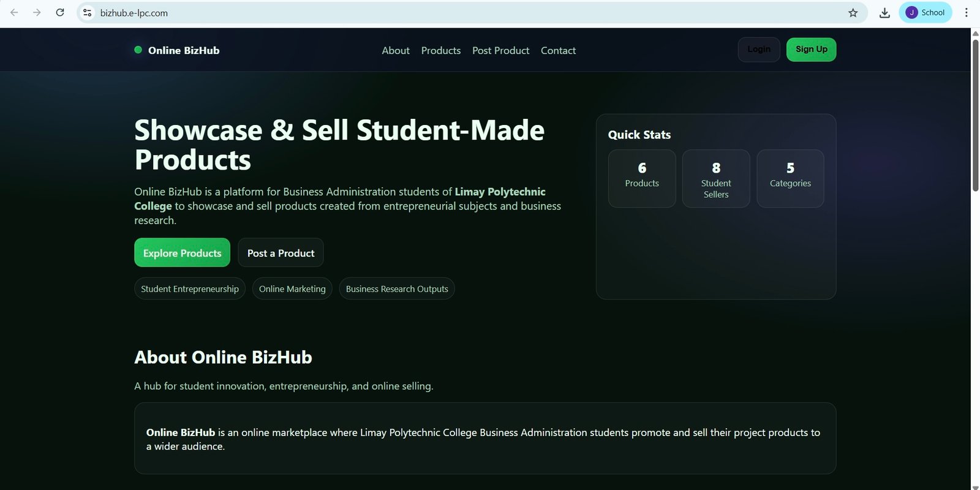Click the browser forward arrow
The height and width of the screenshot is (490, 980).
pyautogui.click(x=37, y=12)
